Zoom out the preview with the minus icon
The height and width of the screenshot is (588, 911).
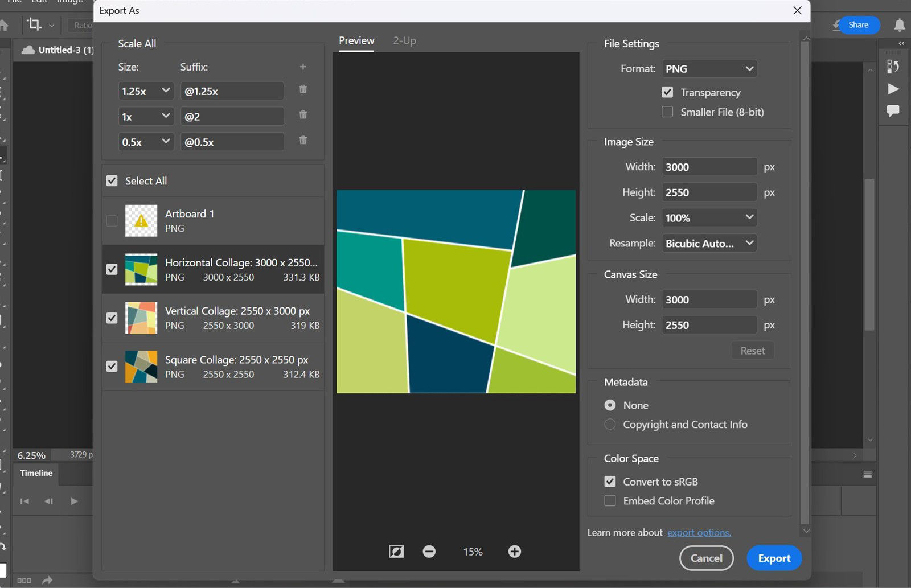click(429, 551)
